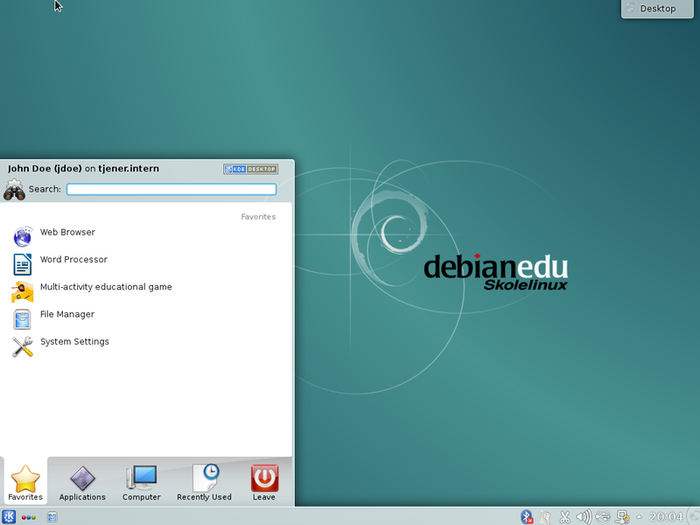This screenshot has width=700, height=525.
Task: Click the Web Browser label
Action: point(67,232)
